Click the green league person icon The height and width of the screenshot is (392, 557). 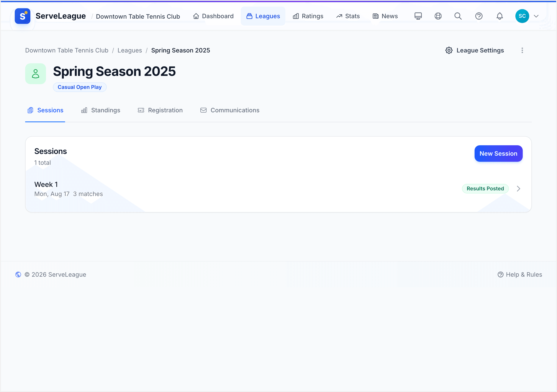tap(35, 74)
